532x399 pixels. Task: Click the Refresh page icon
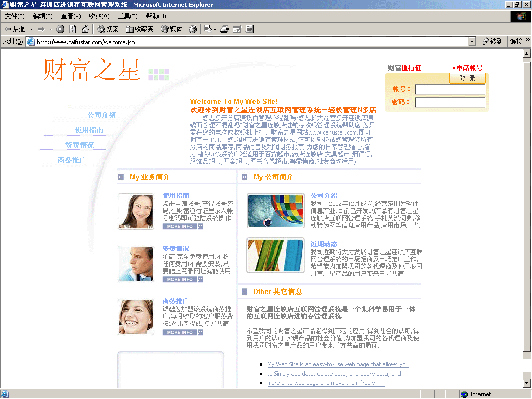coord(73,29)
